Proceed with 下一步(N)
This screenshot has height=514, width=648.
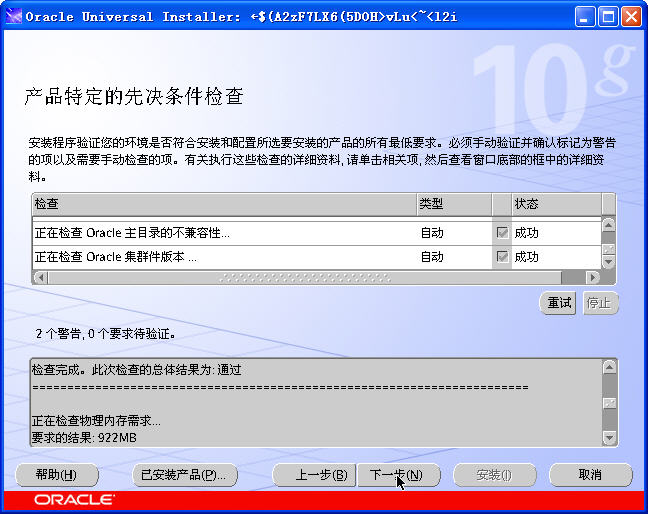(x=398, y=475)
